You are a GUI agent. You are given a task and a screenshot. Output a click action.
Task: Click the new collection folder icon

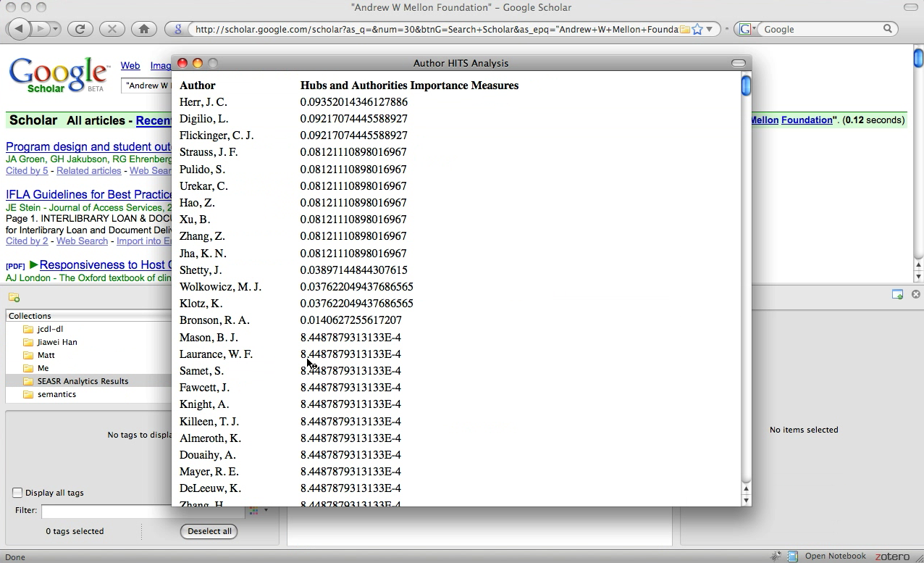pos(14,298)
